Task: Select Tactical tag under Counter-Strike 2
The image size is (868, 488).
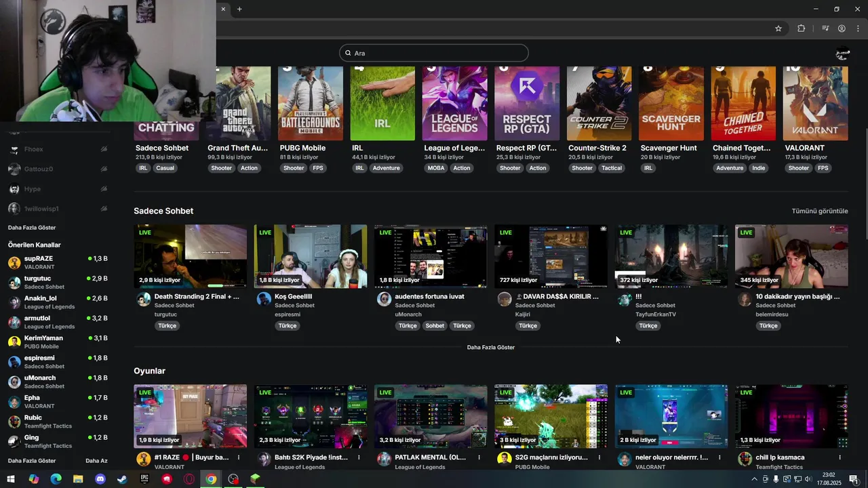Action: click(611, 168)
